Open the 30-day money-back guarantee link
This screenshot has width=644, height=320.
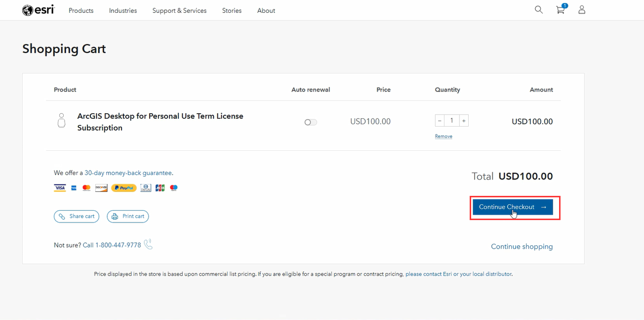128,173
